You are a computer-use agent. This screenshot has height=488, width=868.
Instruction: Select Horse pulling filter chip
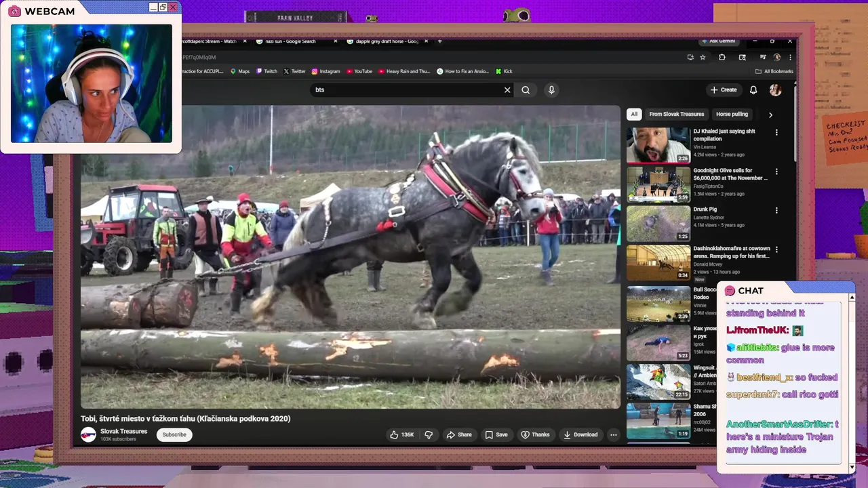[x=732, y=115]
